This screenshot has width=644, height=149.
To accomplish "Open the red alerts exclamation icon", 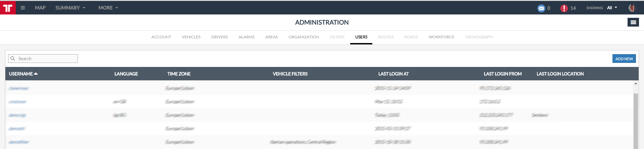I will [564, 8].
